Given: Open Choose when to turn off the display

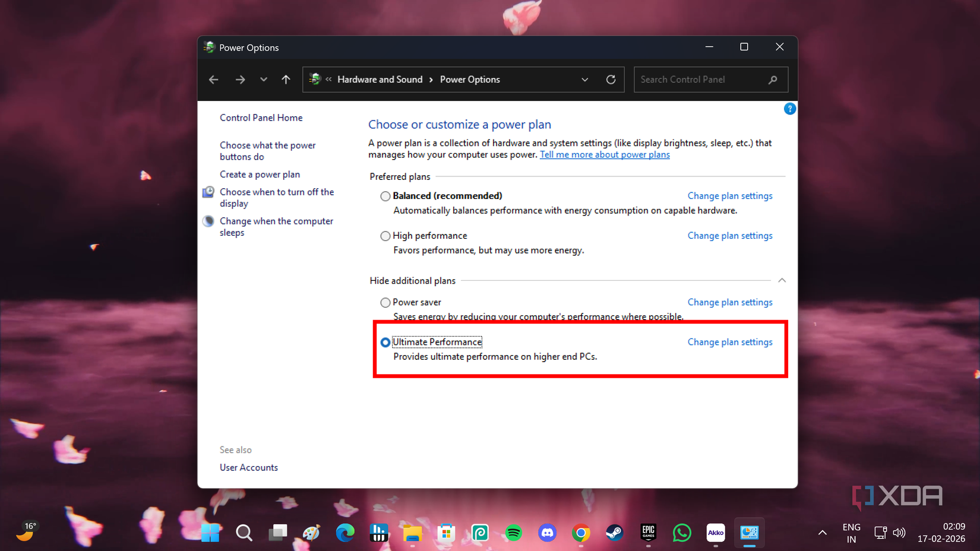Looking at the screenshot, I should pos(277,198).
